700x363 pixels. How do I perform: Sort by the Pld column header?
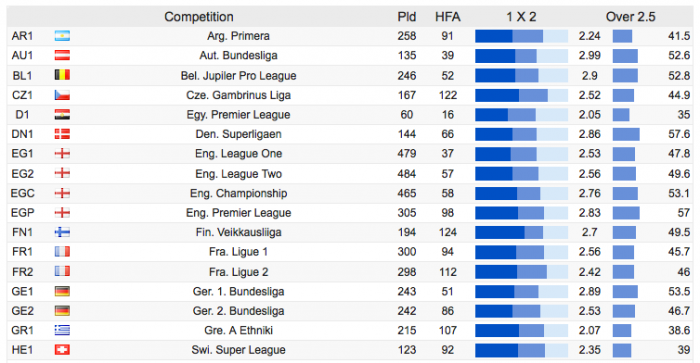(407, 17)
